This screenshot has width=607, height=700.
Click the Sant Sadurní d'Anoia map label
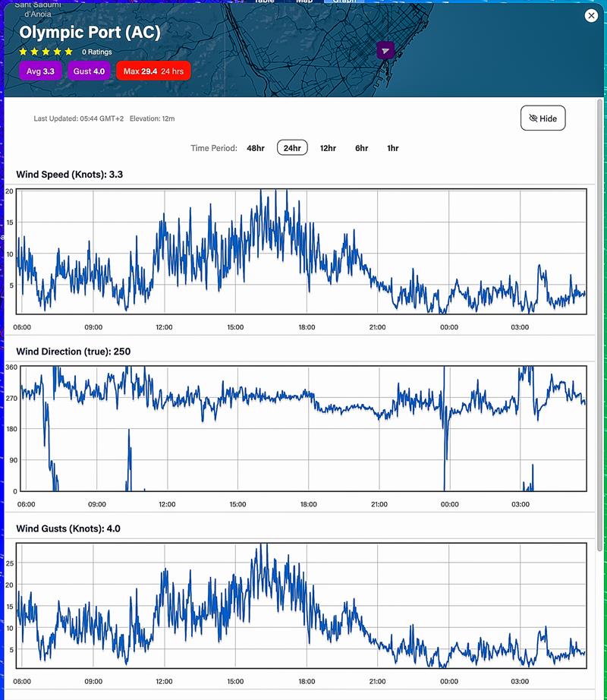click(37, 9)
